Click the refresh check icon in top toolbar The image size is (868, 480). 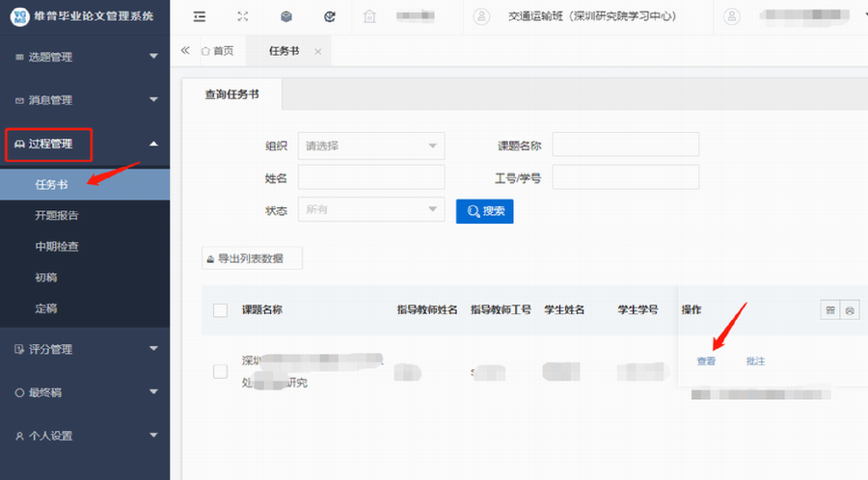point(330,16)
